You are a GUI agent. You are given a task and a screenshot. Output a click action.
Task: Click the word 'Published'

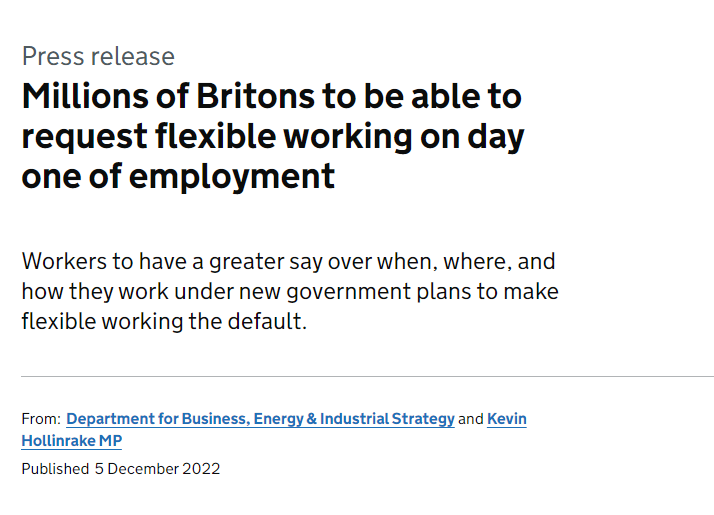(x=55, y=469)
